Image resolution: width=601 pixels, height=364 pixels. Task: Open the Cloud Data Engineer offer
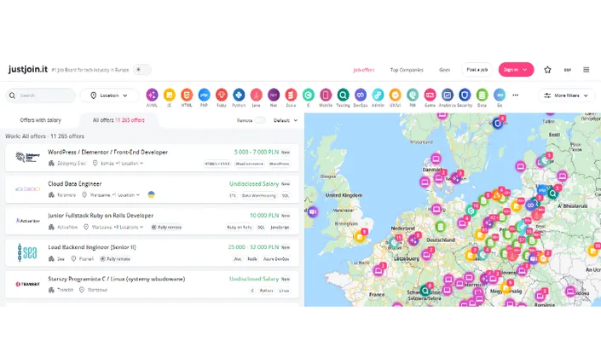152,189
